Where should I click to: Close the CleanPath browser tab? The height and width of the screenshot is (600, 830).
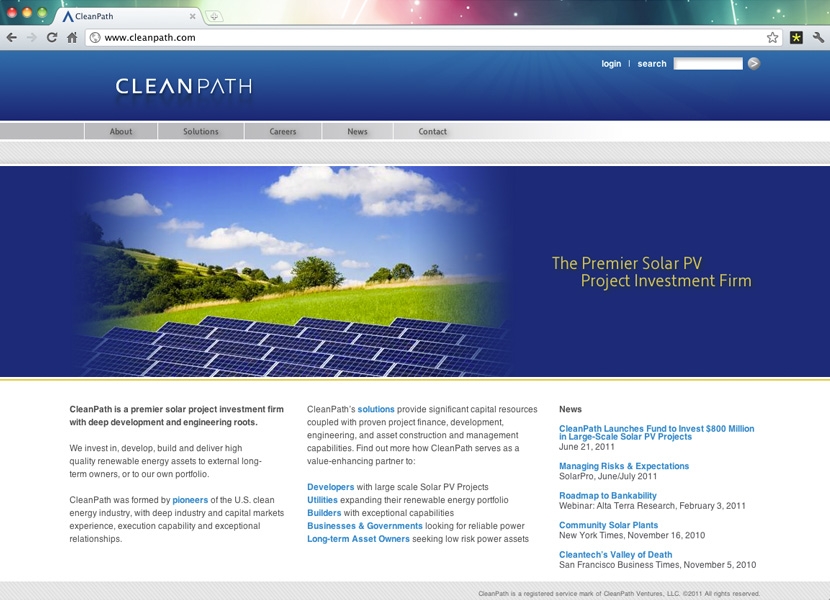[x=193, y=16]
